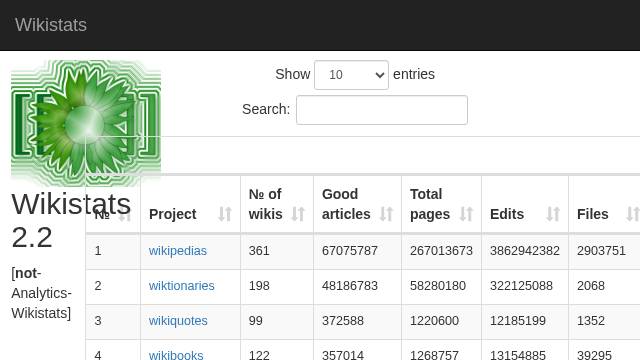640x360 pixels.
Task: Click row number 3 cell
Action: (113, 321)
